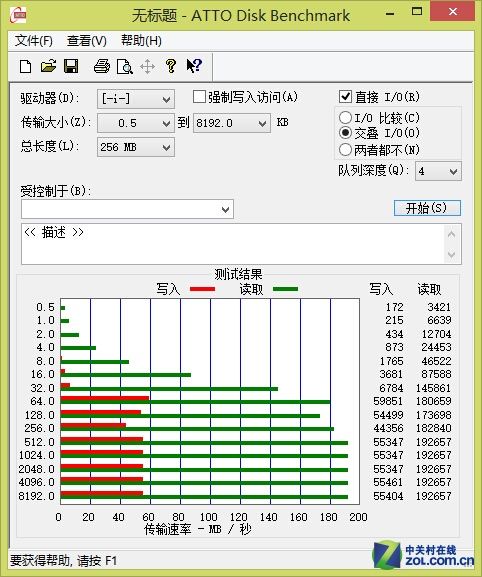Click the 读取 column header above values

point(429,289)
